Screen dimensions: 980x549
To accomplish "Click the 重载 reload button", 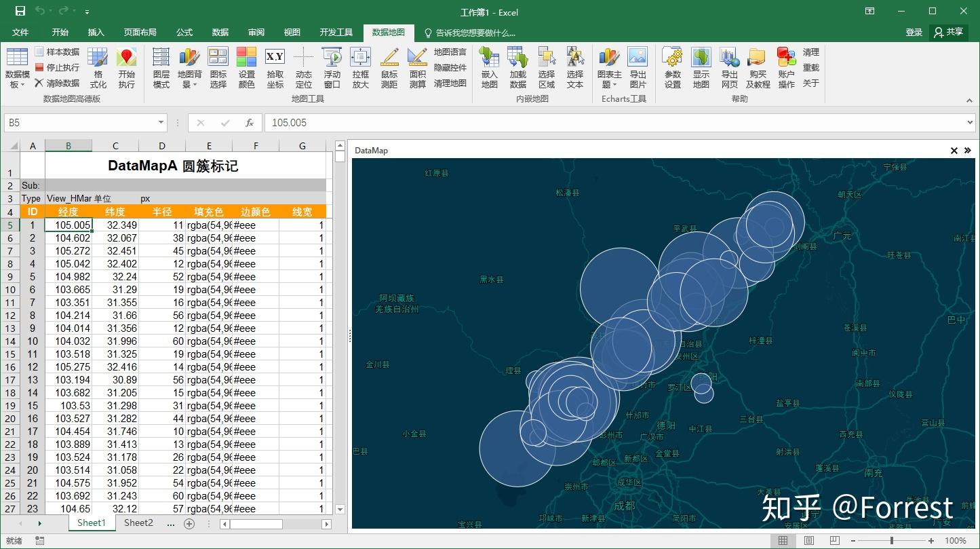I will 811,68.
